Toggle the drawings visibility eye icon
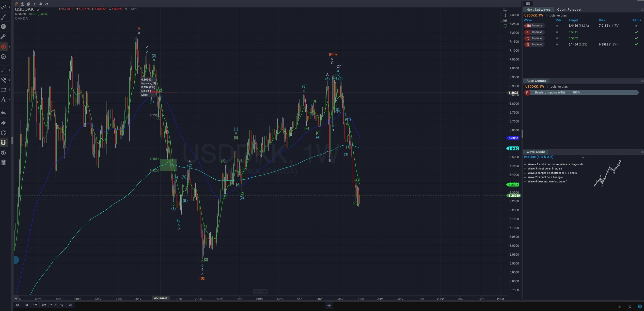This screenshot has width=644, height=311. coord(4,153)
